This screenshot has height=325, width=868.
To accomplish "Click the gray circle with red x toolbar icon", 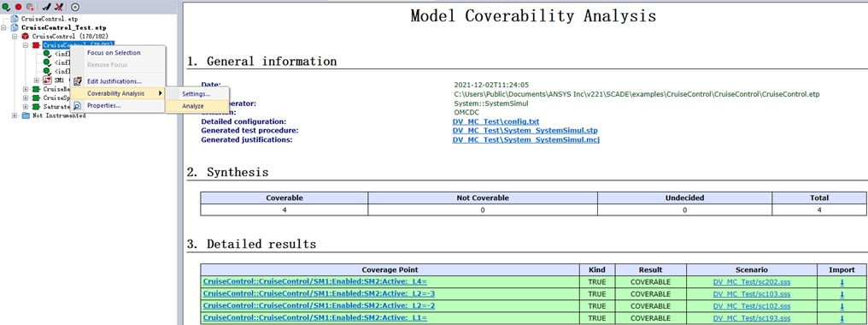I will pyautogui.click(x=31, y=7).
